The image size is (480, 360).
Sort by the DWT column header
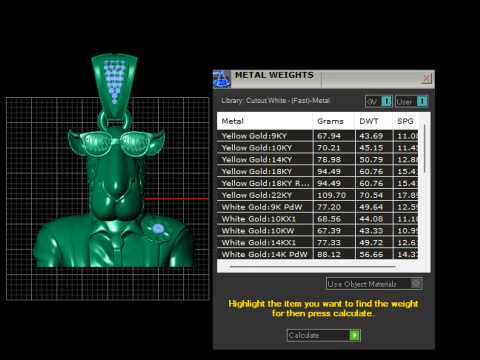click(374, 121)
